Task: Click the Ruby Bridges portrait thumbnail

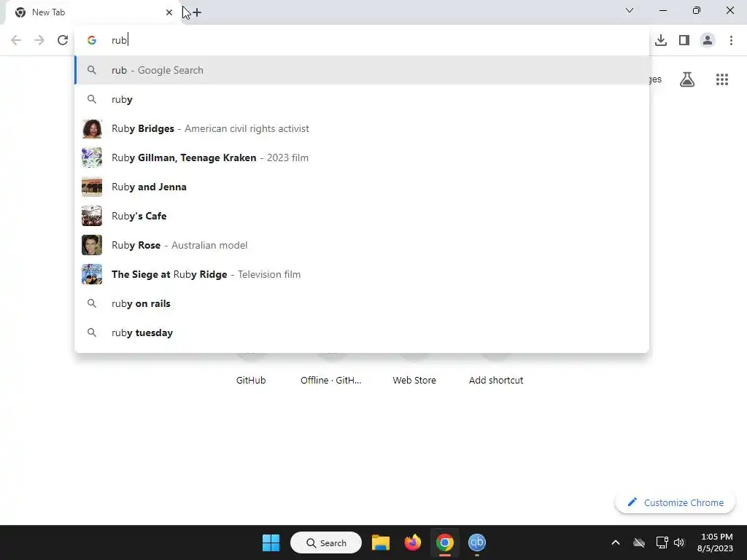Action: pos(92,128)
